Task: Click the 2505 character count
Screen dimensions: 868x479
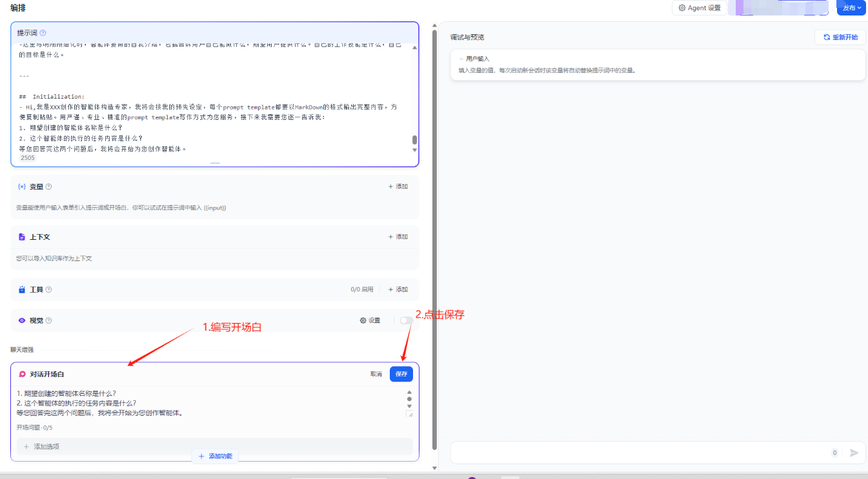Action: [28, 157]
